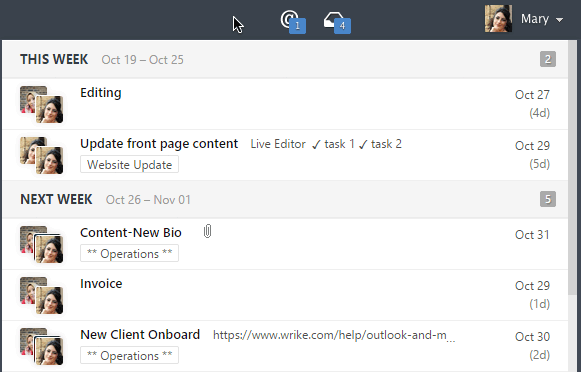Expand the Mary user dropdown arrow
The height and width of the screenshot is (372, 581).
click(560, 20)
